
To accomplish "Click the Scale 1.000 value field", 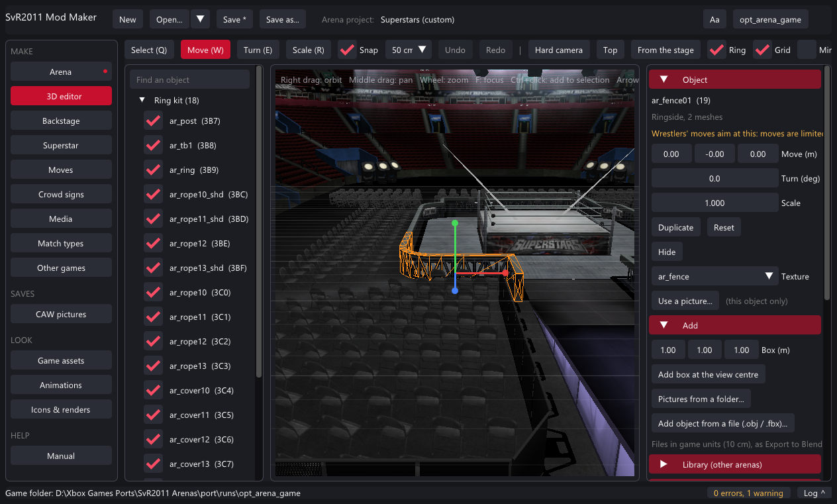I will 714,203.
